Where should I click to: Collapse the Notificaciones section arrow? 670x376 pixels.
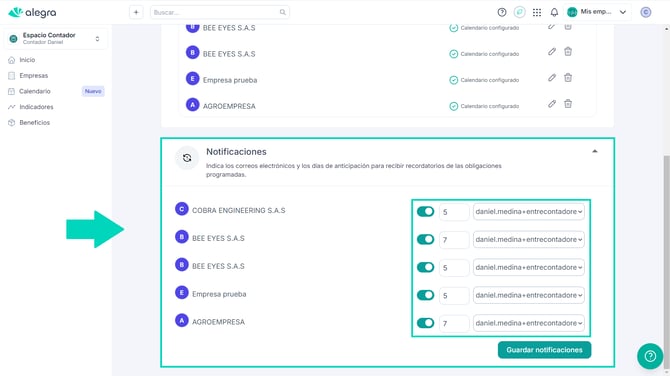point(594,151)
